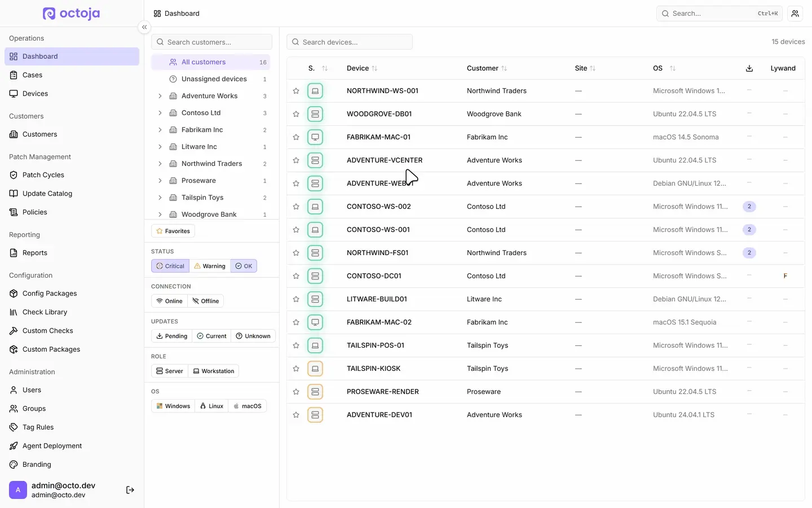Expand the Tailspin Toys customer tree node
The height and width of the screenshot is (508, 812).
pos(160,198)
